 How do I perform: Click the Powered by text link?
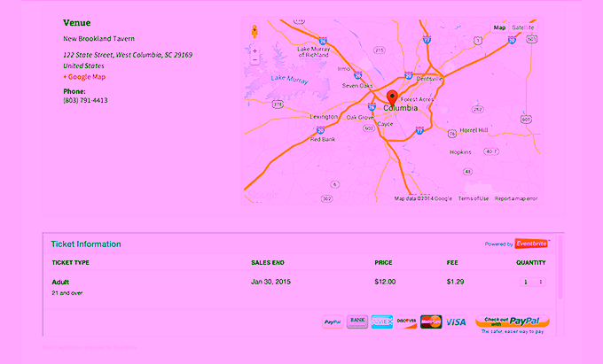(x=498, y=244)
